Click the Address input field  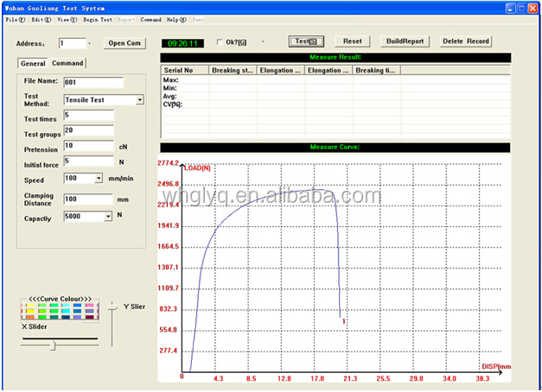coord(73,43)
